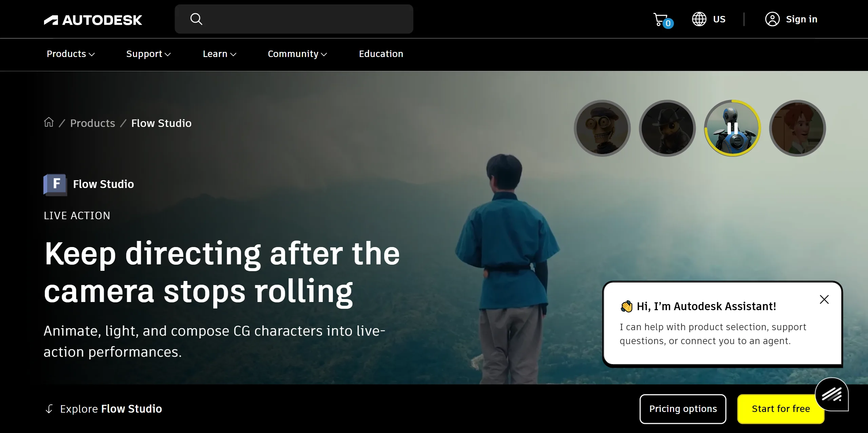Click the 'Hi, I'm Autodesk Assistant!' heading
The image size is (868, 433).
click(706, 306)
